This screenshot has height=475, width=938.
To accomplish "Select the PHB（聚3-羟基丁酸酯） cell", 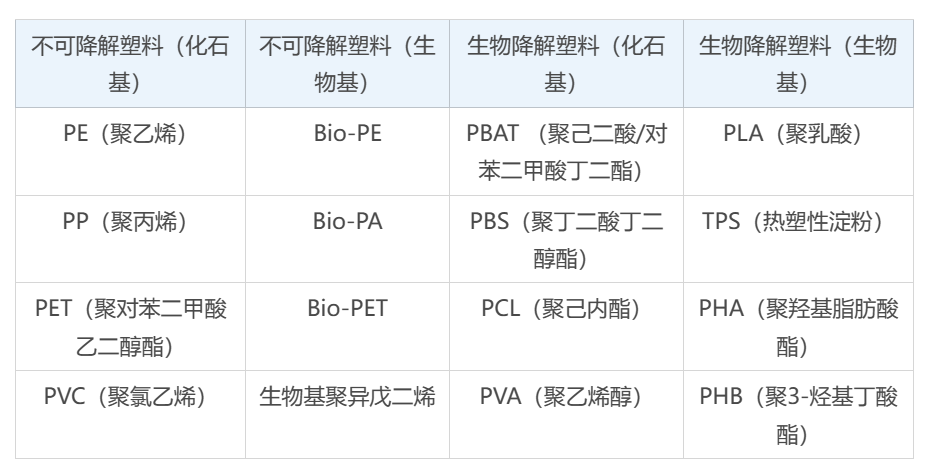I will (797, 415).
